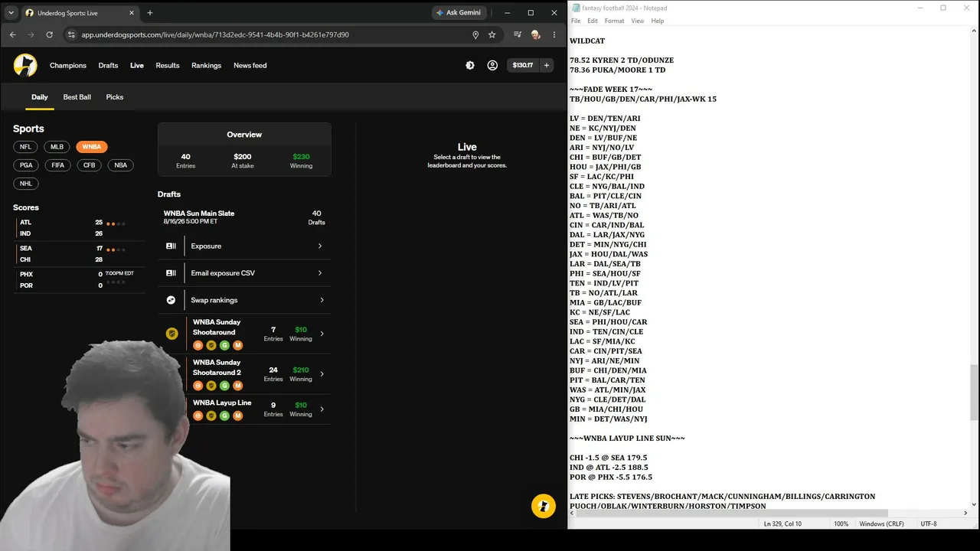980x551 pixels.
Task: Open the Champions nav item
Action: [x=68, y=65]
